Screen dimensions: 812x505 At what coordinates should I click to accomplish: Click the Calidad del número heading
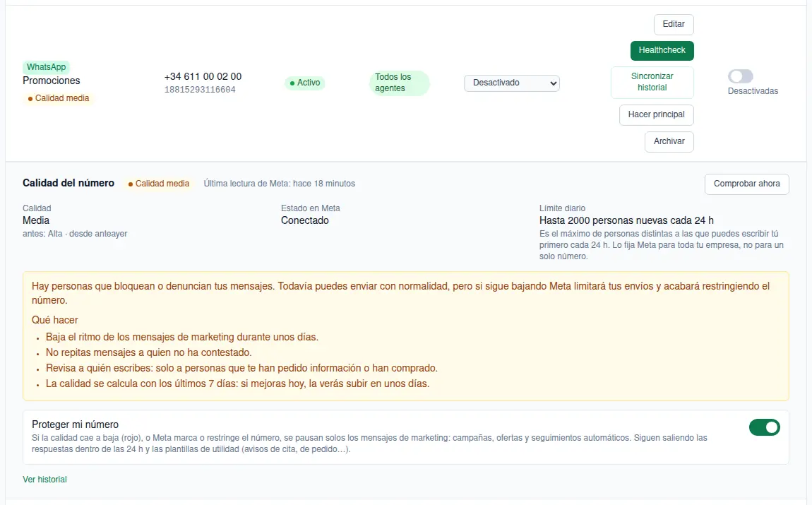tap(68, 183)
